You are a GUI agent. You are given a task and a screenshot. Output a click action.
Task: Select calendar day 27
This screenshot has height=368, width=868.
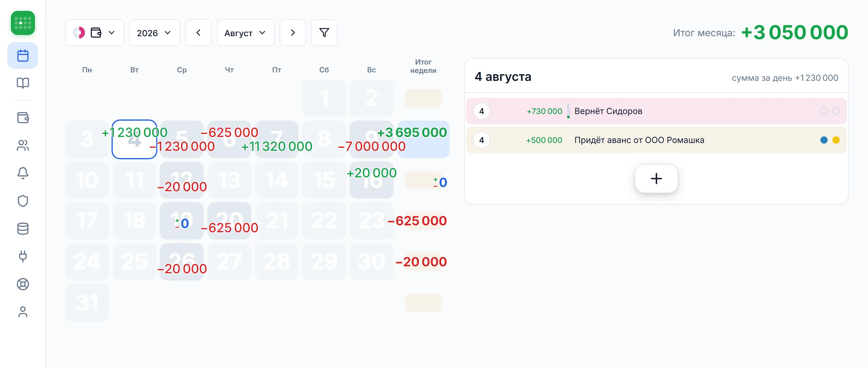(229, 262)
